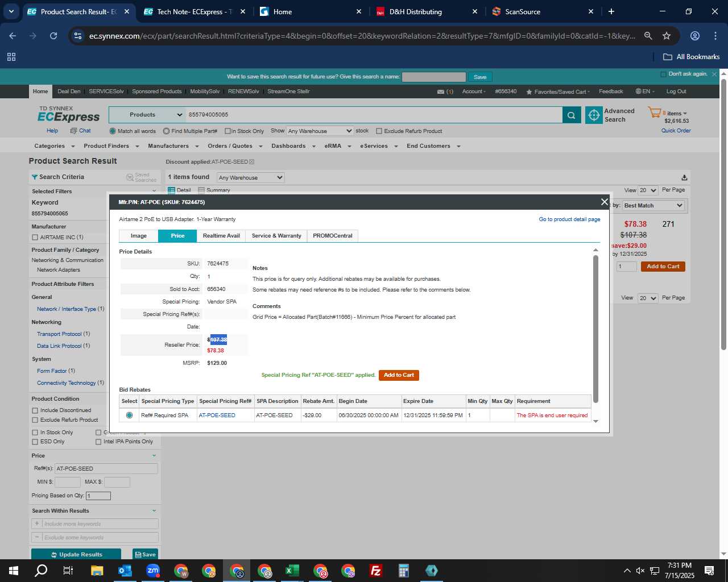This screenshot has width=728, height=582.
Task: Check the AIRTAME INC manufacturer filter
Action: 35,238
